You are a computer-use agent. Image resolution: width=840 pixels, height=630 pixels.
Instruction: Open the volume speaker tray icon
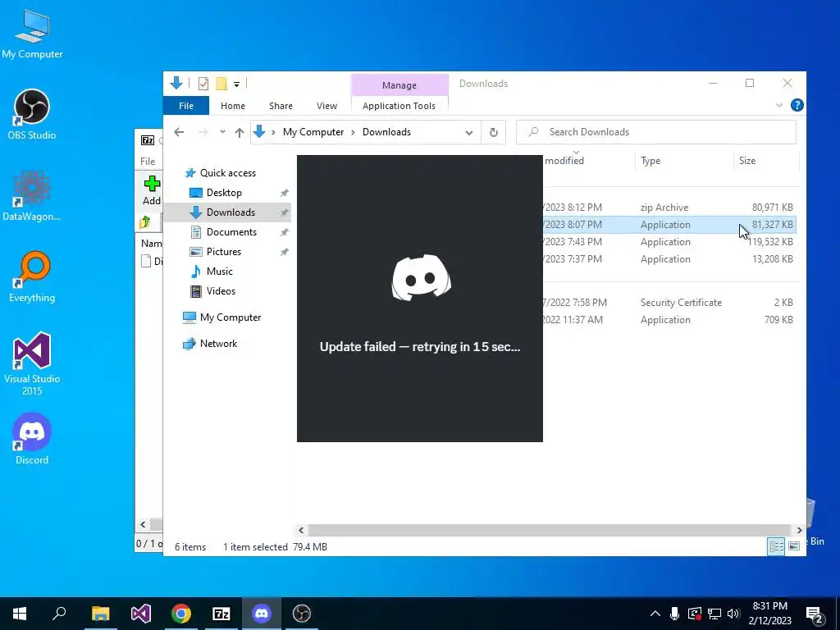pos(733,614)
